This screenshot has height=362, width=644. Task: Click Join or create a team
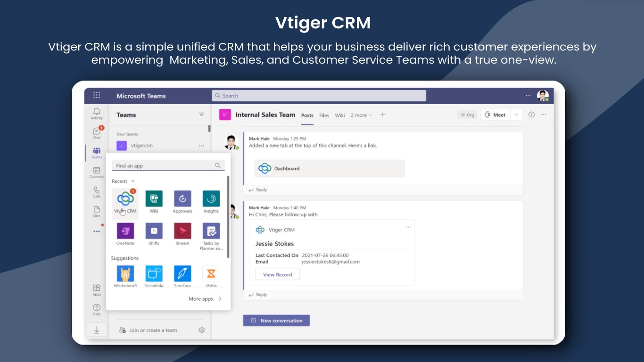[148, 330]
